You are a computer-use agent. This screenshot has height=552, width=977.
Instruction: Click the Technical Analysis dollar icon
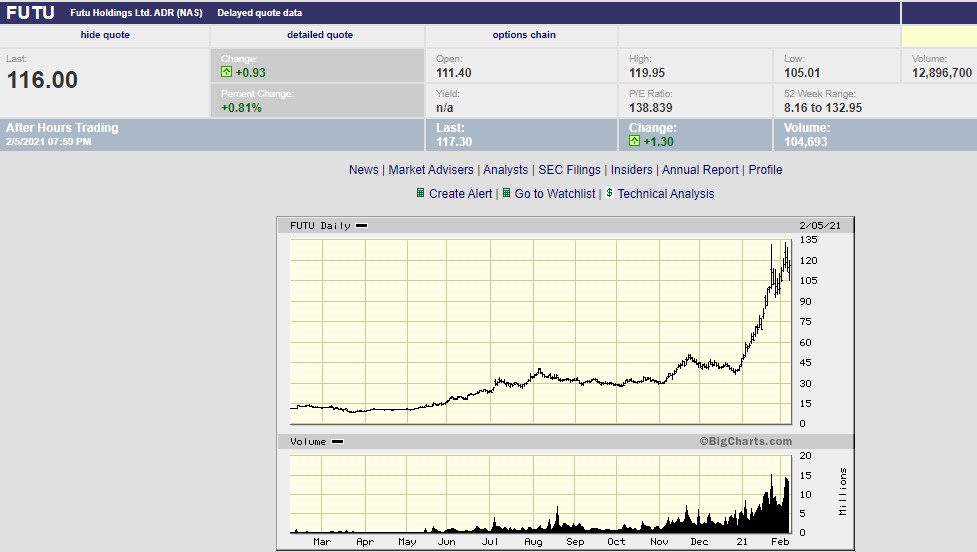(609, 193)
